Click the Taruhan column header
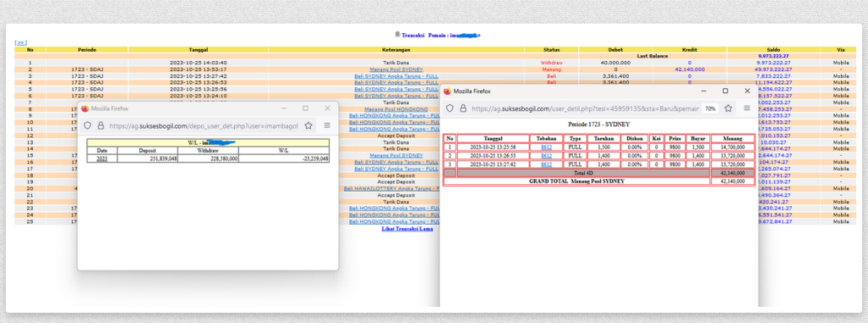868x323 pixels. tap(604, 138)
